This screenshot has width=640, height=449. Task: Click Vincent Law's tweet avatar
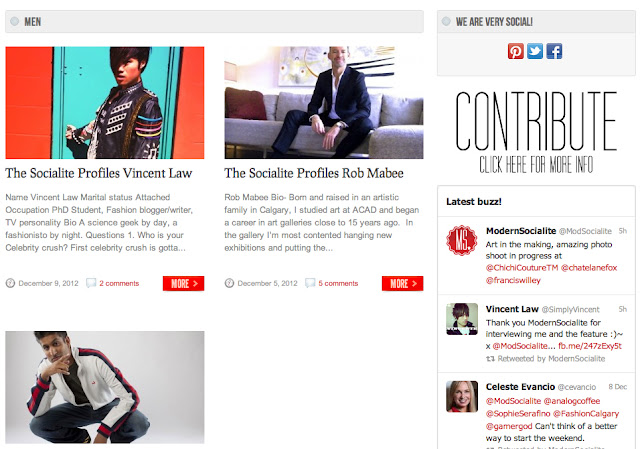coord(462,319)
